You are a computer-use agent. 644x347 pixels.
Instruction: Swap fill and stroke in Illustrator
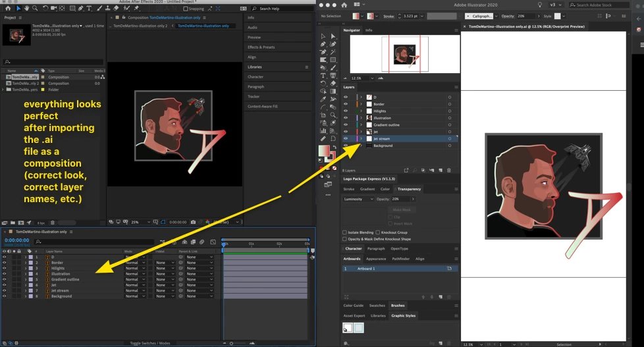335,147
